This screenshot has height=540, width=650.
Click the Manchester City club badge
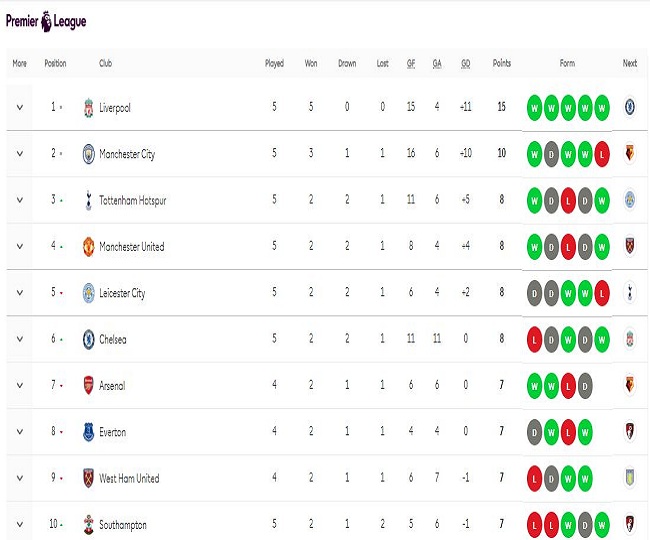pos(88,154)
